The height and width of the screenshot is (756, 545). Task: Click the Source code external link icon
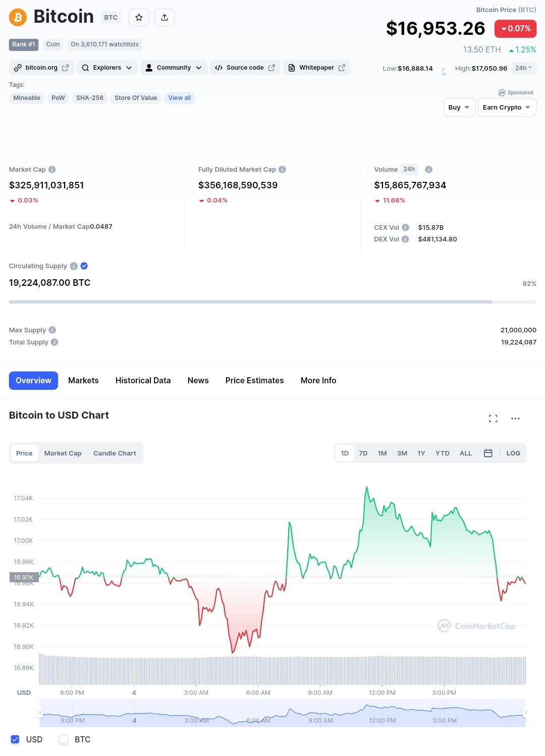point(271,68)
